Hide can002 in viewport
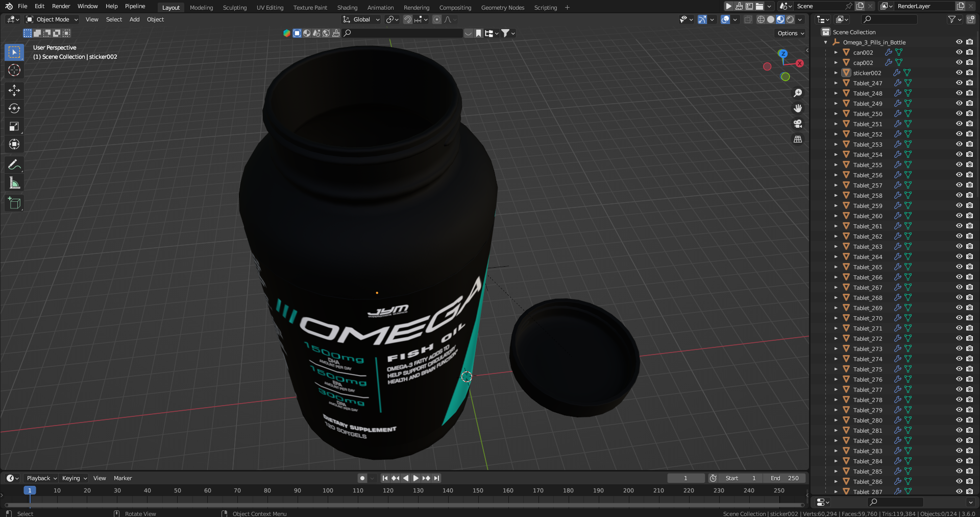This screenshot has height=517, width=980. (x=959, y=52)
